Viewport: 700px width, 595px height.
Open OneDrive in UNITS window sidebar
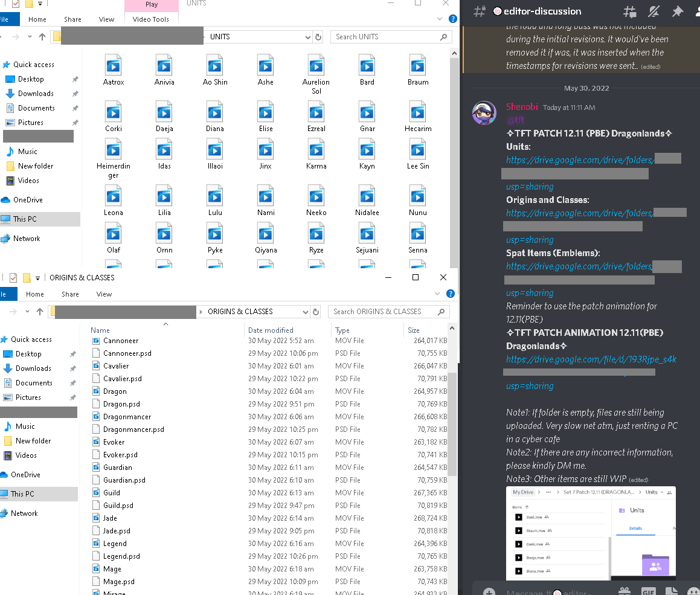[28, 200]
